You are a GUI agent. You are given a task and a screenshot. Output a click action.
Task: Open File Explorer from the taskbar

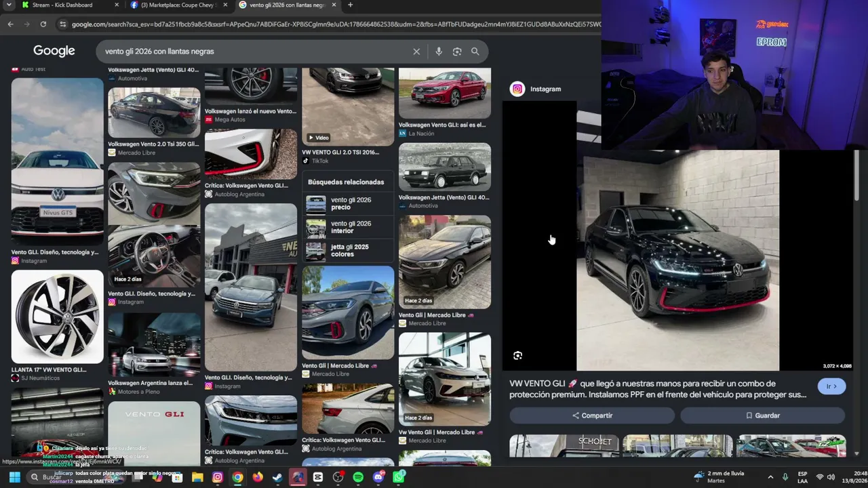pos(197,477)
